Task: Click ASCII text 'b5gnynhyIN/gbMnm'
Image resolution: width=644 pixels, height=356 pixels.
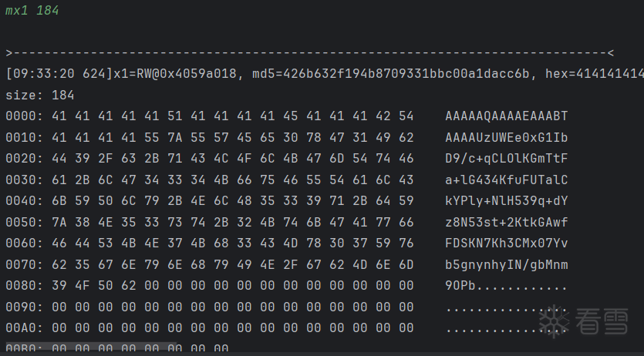Action: pos(507,265)
